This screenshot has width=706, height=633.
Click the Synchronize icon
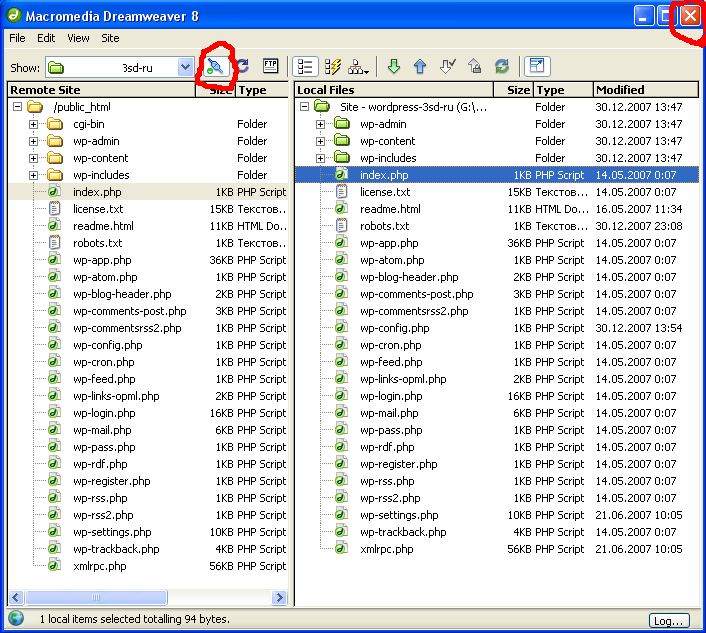(x=502, y=67)
